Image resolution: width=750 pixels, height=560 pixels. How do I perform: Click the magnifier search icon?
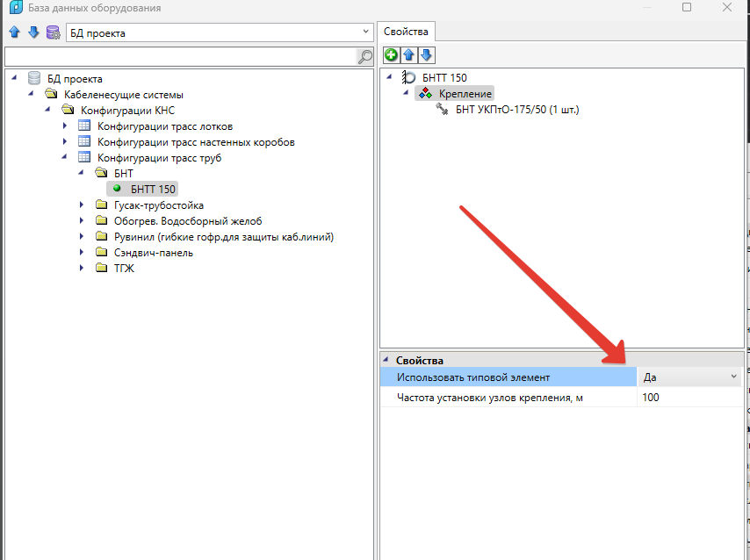pyautogui.click(x=364, y=57)
